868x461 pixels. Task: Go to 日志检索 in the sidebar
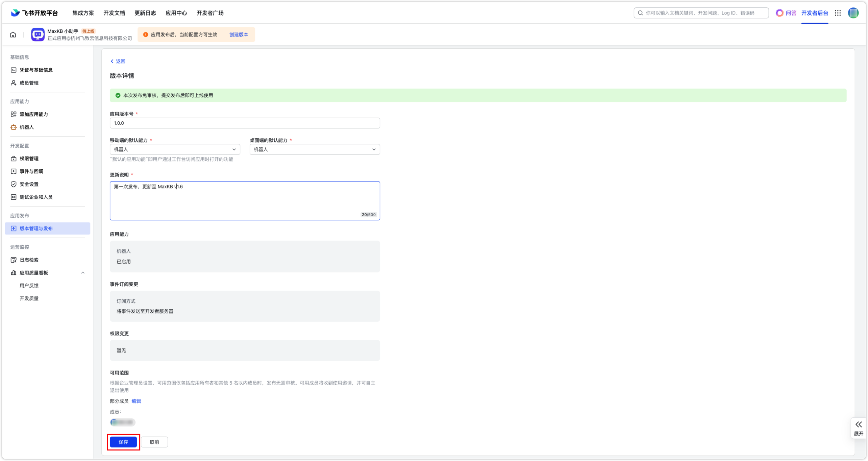tap(29, 260)
